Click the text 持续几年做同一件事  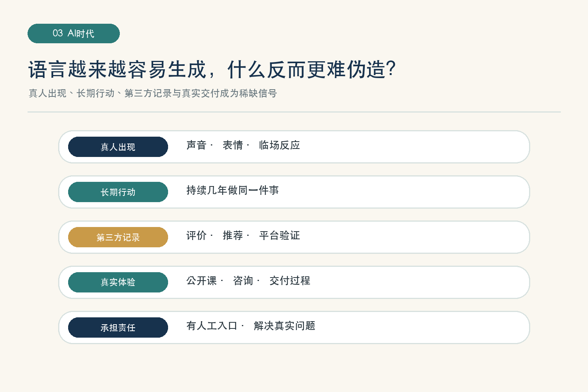[x=232, y=190]
